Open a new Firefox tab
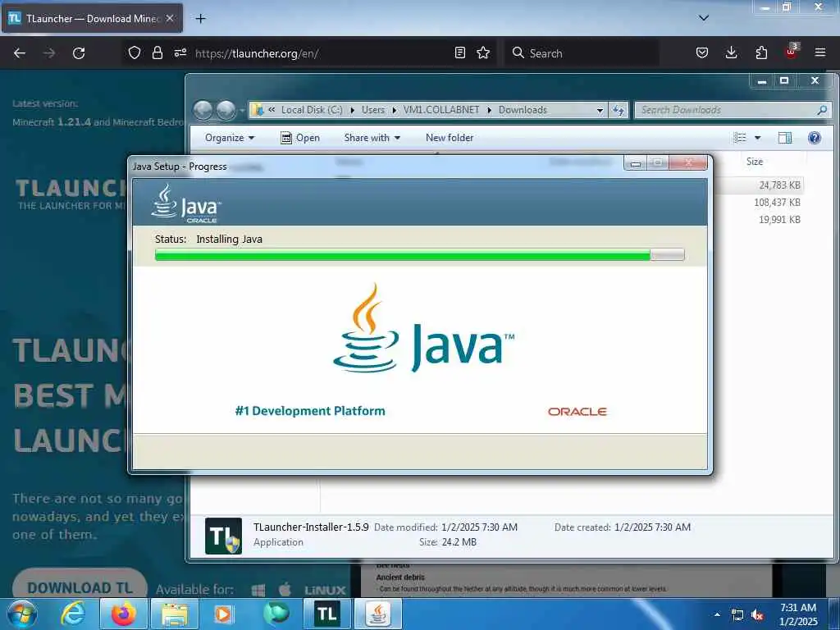Image resolution: width=840 pixels, height=630 pixels. [x=200, y=19]
